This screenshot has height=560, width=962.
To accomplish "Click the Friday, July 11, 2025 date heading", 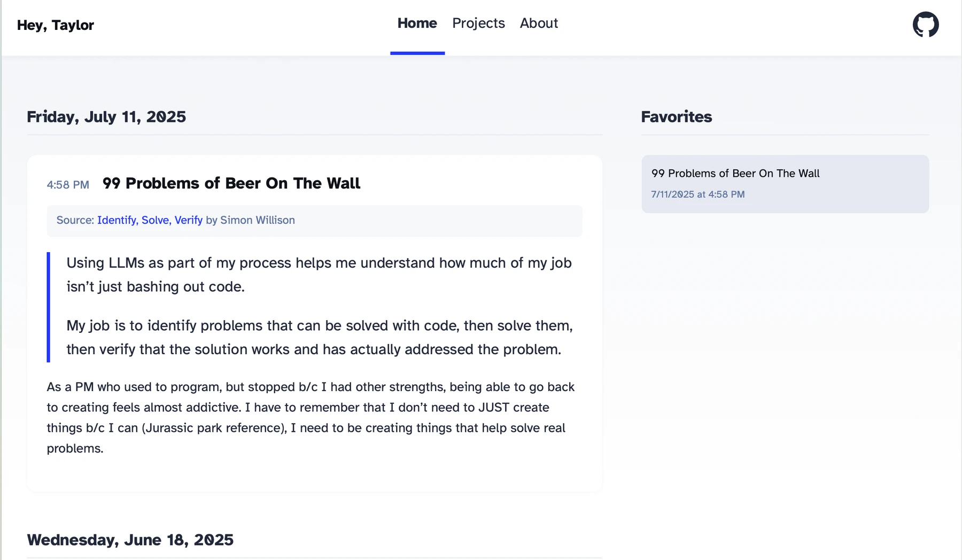I will tap(106, 117).
